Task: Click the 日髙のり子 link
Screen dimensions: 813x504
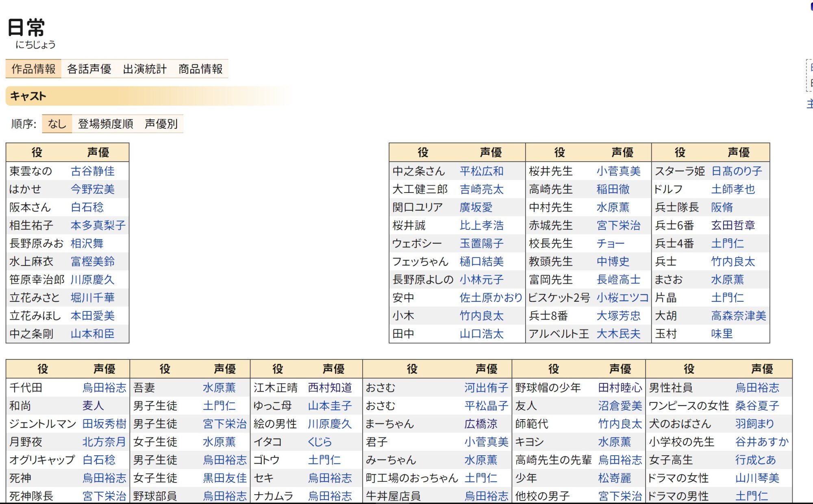Action: tap(737, 171)
